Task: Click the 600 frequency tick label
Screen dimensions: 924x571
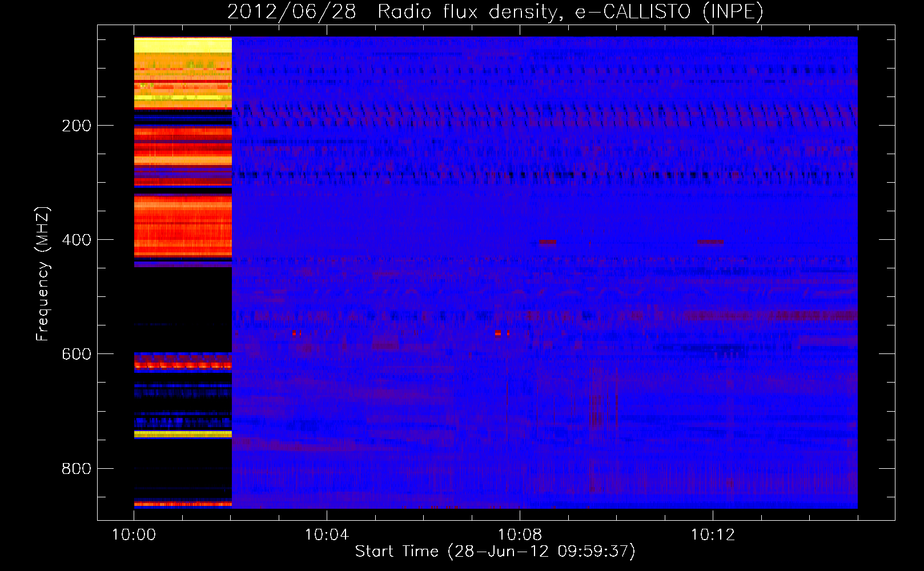Action: tap(77, 354)
